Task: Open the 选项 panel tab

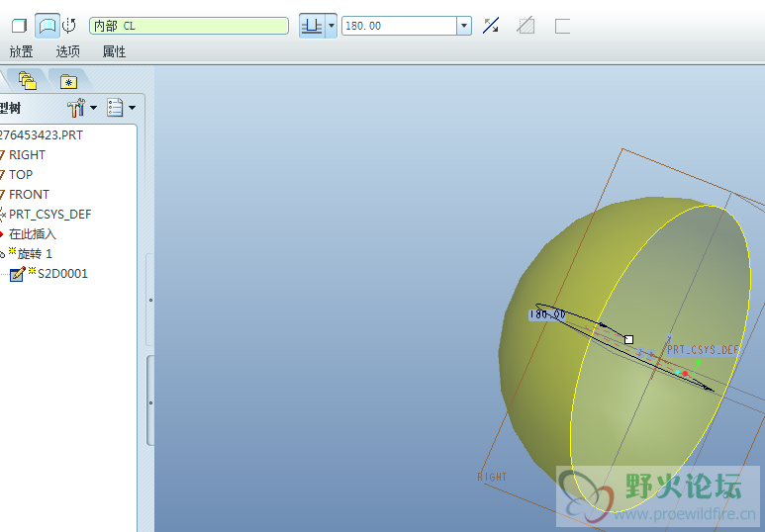Action: (x=68, y=51)
